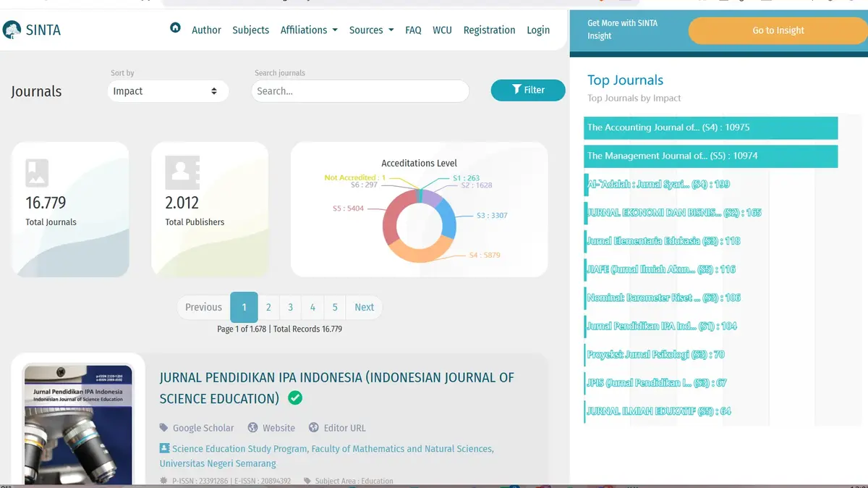Open the Subjects page
868x488 pixels.
coord(250,30)
